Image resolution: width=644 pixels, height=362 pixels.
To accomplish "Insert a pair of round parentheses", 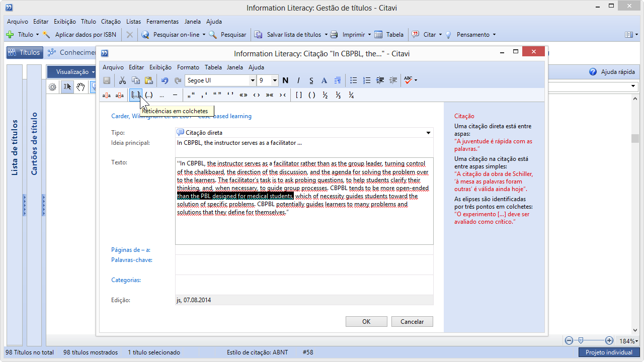I will click(x=311, y=95).
